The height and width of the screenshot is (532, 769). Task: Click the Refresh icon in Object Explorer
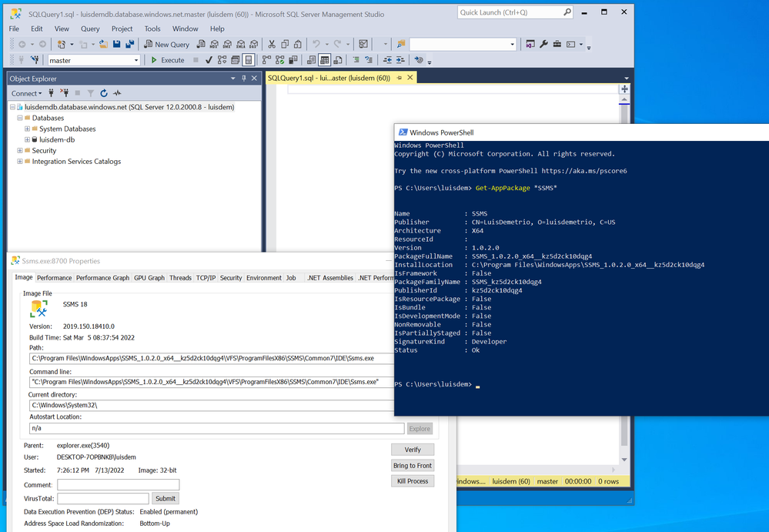[x=103, y=93]
